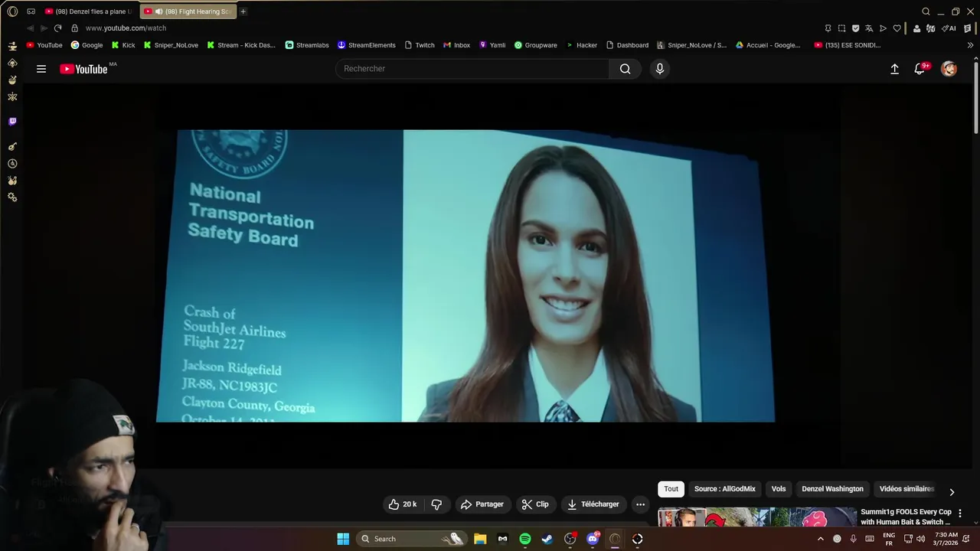The height and width of the screenshot is (551, 980).
Task: Open the Kick bookmark
Action: tap(122, 45)
